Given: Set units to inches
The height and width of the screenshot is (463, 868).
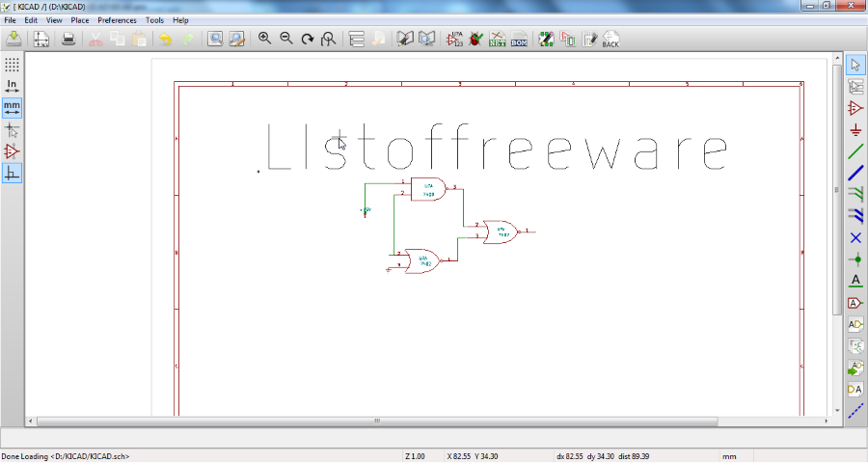Looking at the screenshot, I should (12, 87).
